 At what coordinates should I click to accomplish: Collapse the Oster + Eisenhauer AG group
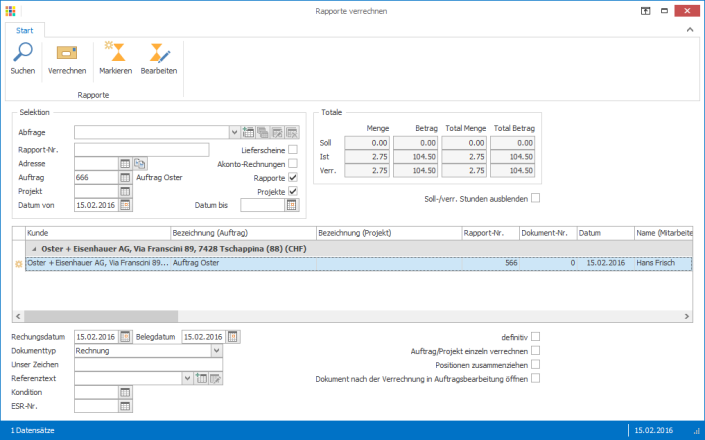coord(32,248)
